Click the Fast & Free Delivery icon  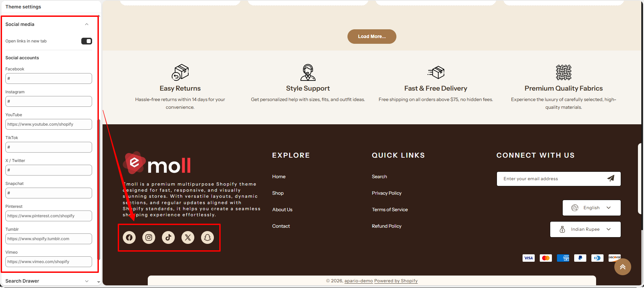tap(436, 72)
